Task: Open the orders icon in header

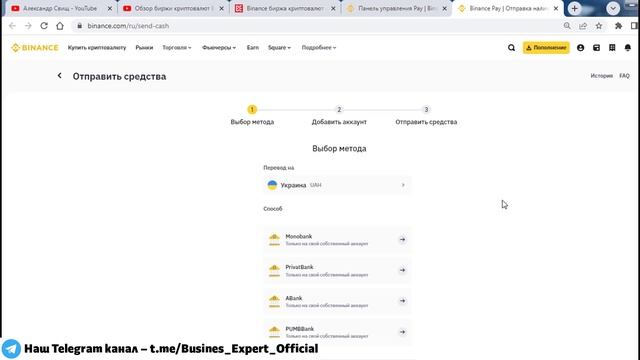Action: [x=612, y=48]
